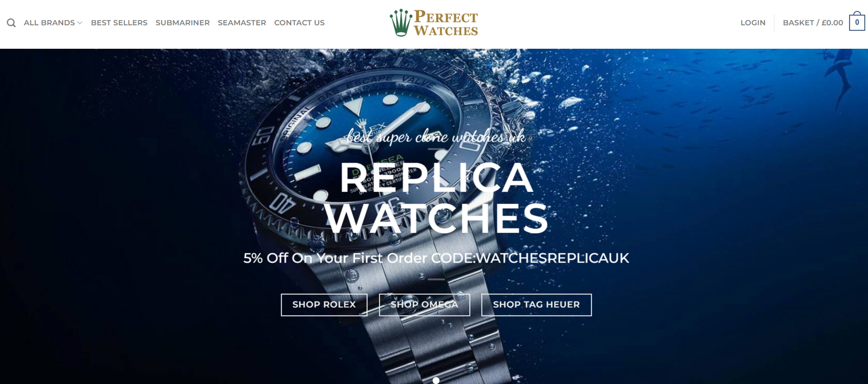
Task: Open the Submariner menu item
Action: [182, 23]
